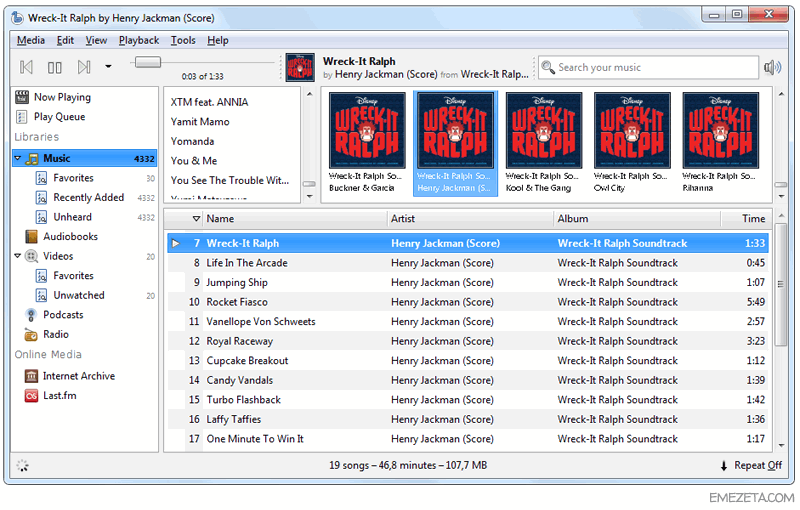Click the Play Queue list icon
Image resolution: width=800 pixels, height=510 pixels.
point(22,117)
